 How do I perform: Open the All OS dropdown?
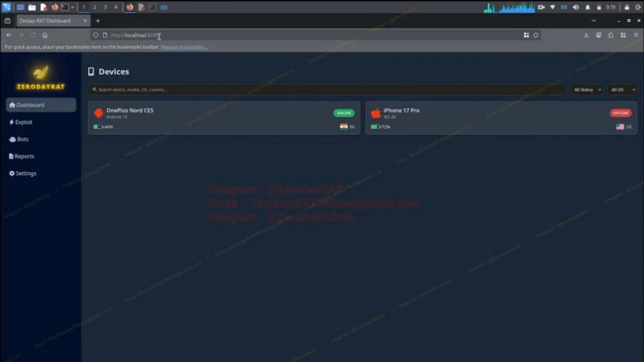pos(622,89)
